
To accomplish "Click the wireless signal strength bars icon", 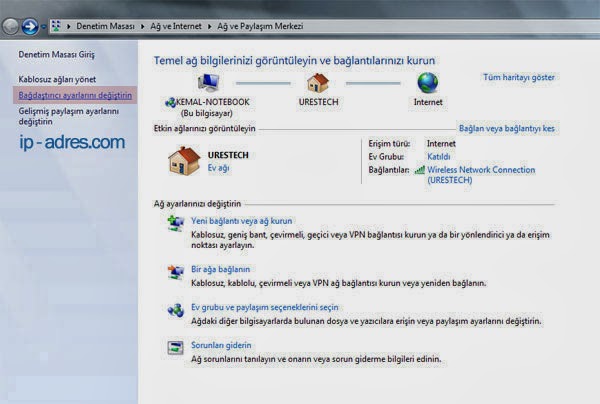I will [420, 170].
